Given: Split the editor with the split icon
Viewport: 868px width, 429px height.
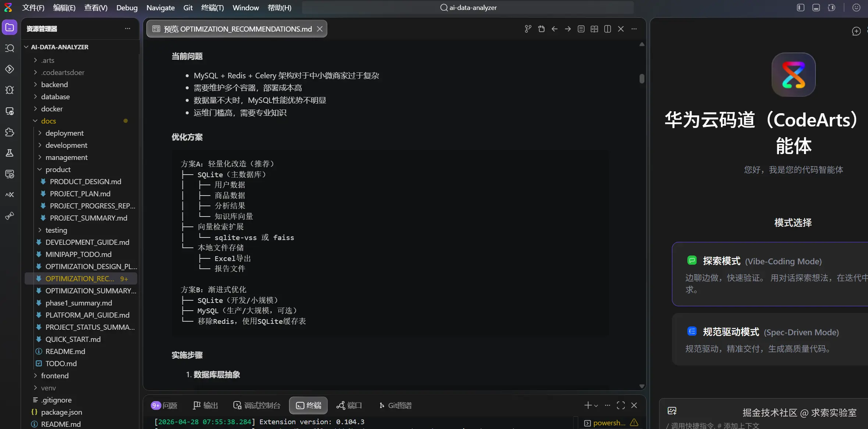Looking at the screenshot, I should pyautogui.click(x=607, y=29).
